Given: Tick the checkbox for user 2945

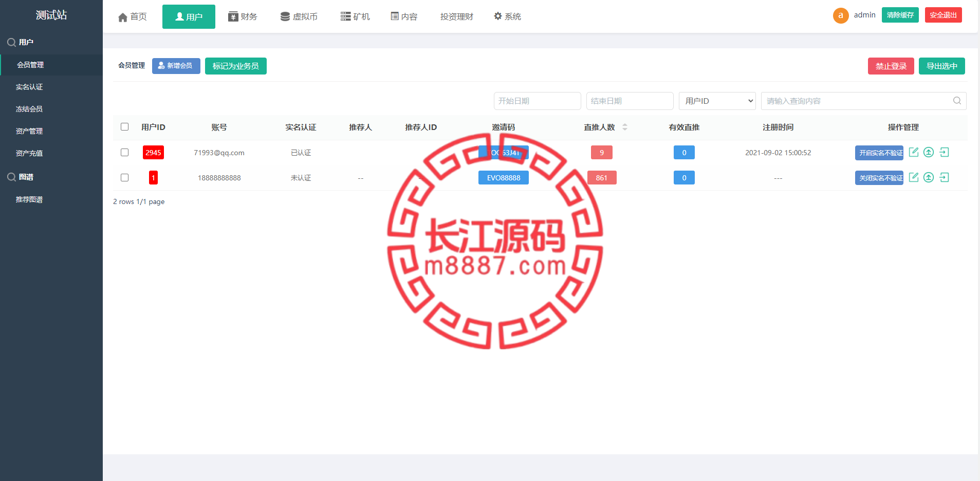Looking at the screenshot, I should [124, 153].
